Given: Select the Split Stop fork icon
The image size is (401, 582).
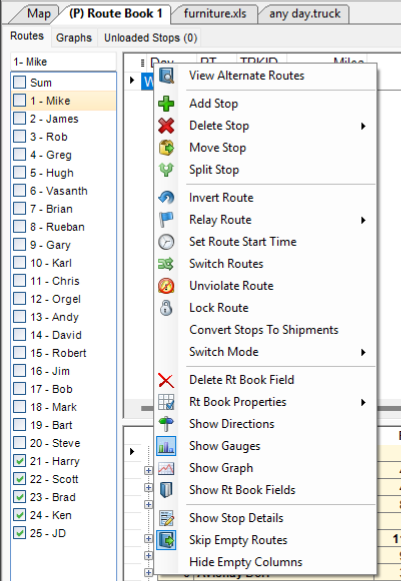Looking at the screenshot, I should 166,170.
